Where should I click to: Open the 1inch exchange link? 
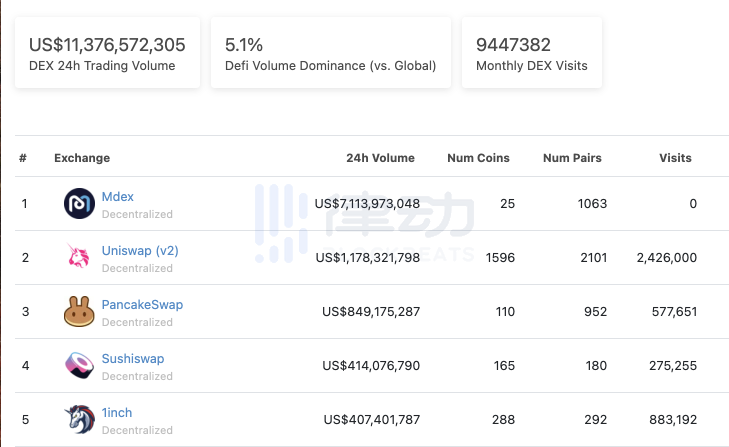click(117, 413)
